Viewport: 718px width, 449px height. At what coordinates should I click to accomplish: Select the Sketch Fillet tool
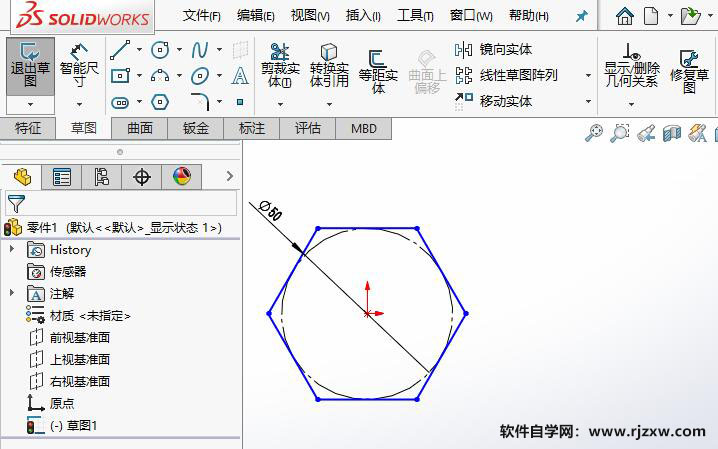[200, 102]
